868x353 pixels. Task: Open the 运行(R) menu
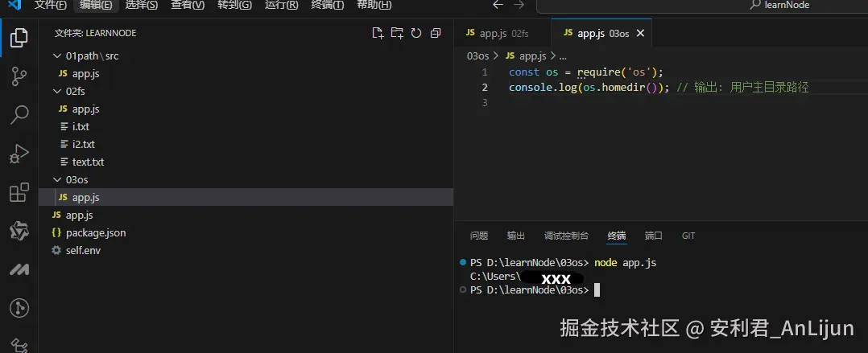281,5
